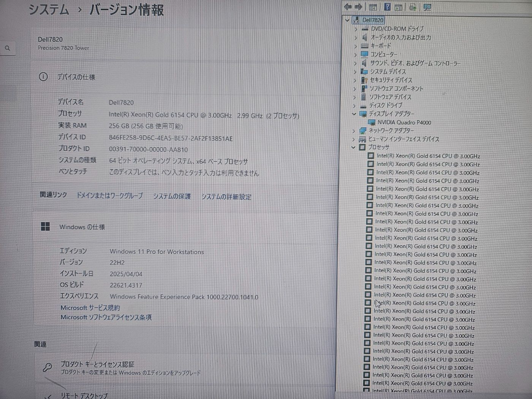Go back with Device Manager back arrow
The image size is (532, 399).
pyautogui.click(x=347, y=7)
